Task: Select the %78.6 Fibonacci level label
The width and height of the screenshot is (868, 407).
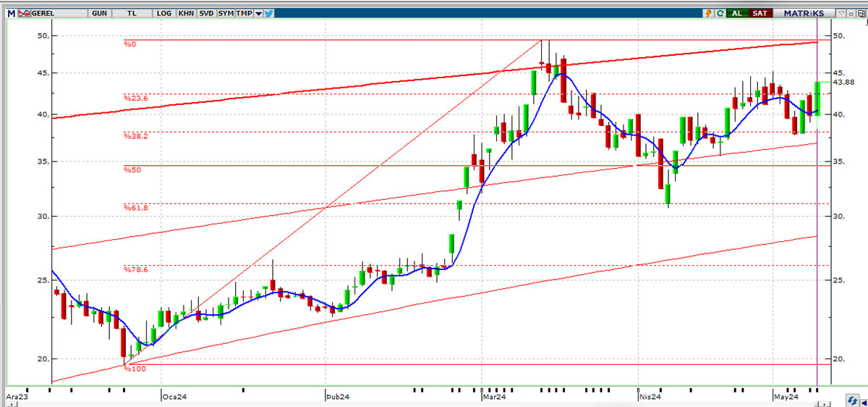Action: coord(135,269)
